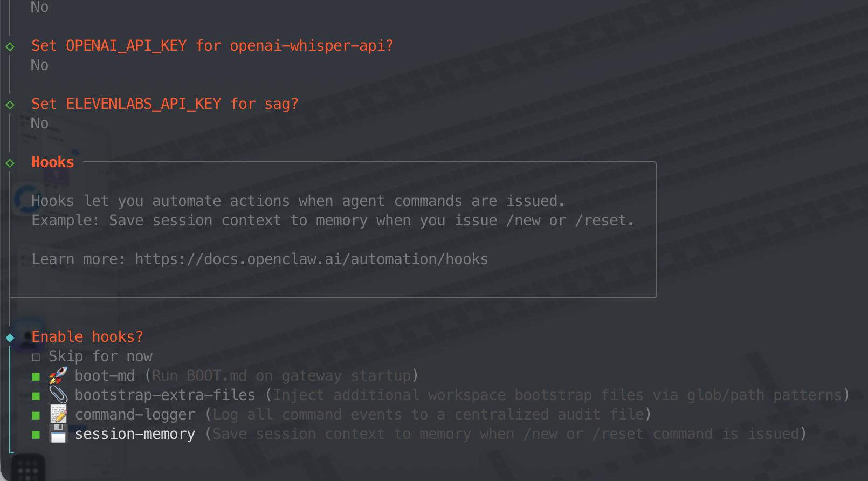Click the rocket icon beside boot-md
This screenshot has height=481, width=868.
coord(58,375)
